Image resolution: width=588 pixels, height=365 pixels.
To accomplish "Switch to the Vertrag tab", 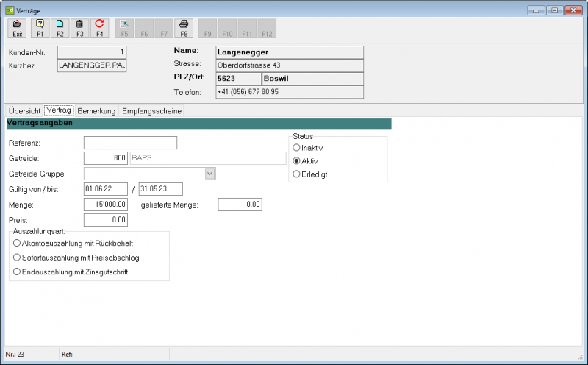I will [x=59, y=110].
